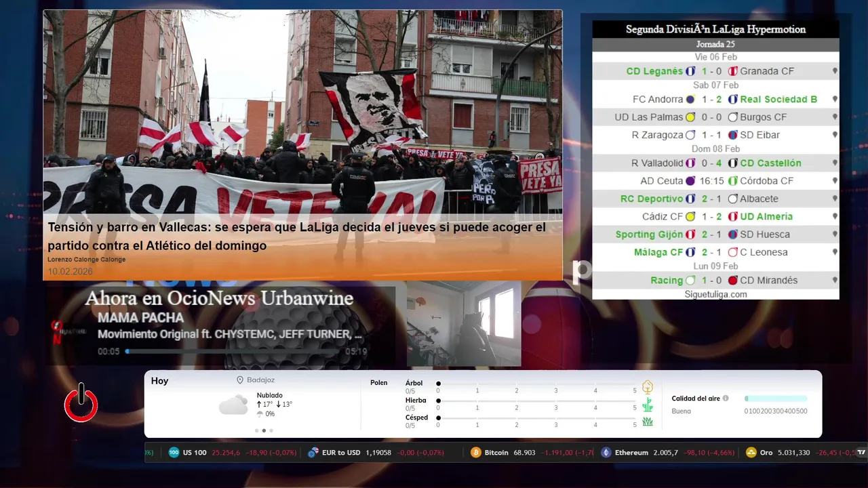
Task: Open the Siguetuliga.com link
Action: [x=715, y=294]
